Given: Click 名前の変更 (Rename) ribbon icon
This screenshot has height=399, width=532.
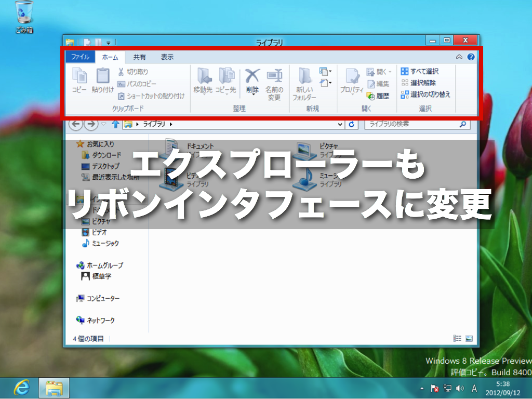Looking at the screenshot, I should pyautogui.click(x=274, y=84).
